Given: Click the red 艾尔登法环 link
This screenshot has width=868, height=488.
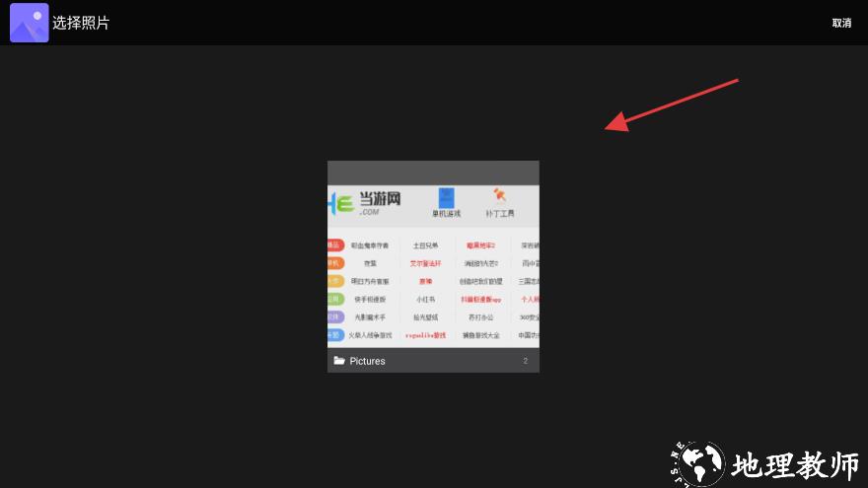Looking at the screenshot, I should click(425, 263).
